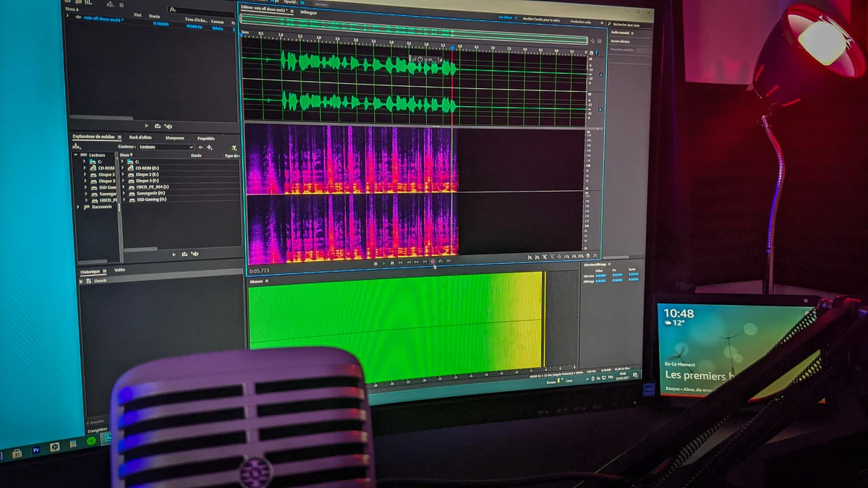The height and width of the screenshot is (488, 868).
Task: Select Modifier l'audio pour la vidéo workspace
Action: point(542,20)
